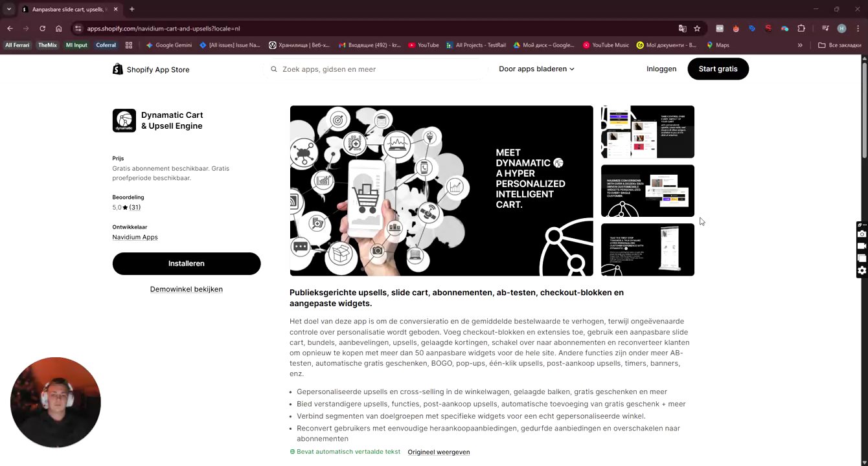Open the Demowinkel bekijken link
Image resolution: width=868 pixels, height=466 pixels.
187,289
